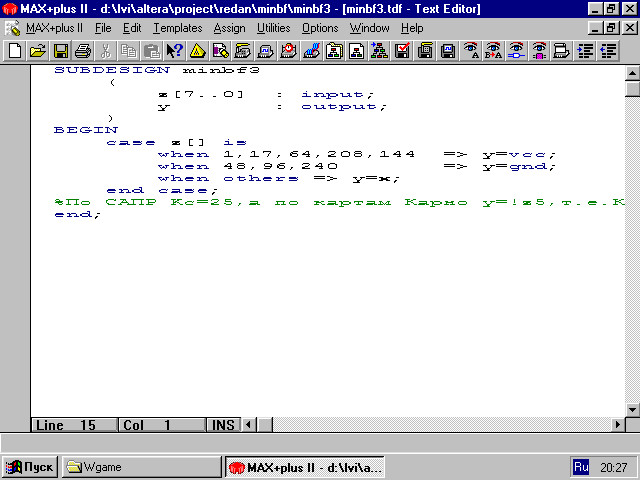Screen dimensions: 640x480
Task: Open the File menu
Action: point(103,28)
